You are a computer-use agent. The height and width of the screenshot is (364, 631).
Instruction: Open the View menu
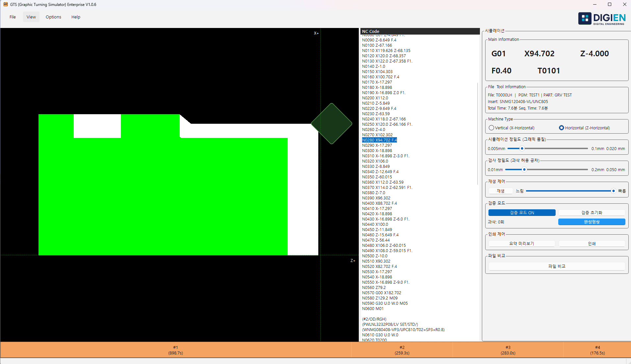(31, 17)
